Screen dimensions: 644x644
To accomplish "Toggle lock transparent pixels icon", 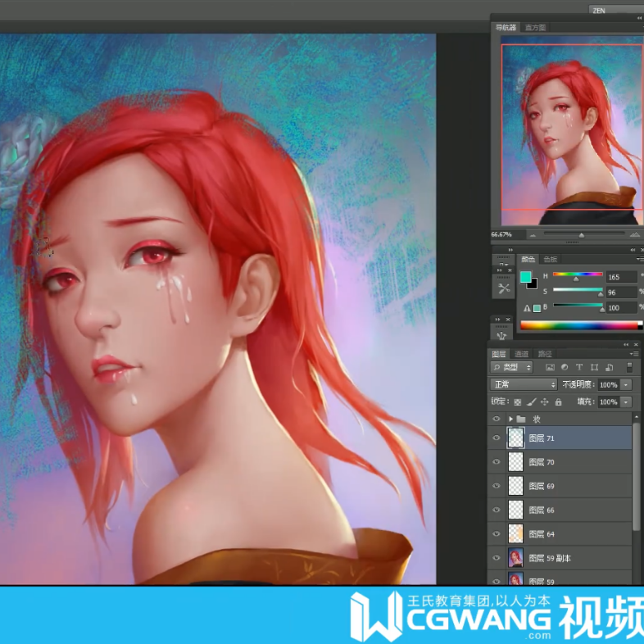I will pos(518,402).
